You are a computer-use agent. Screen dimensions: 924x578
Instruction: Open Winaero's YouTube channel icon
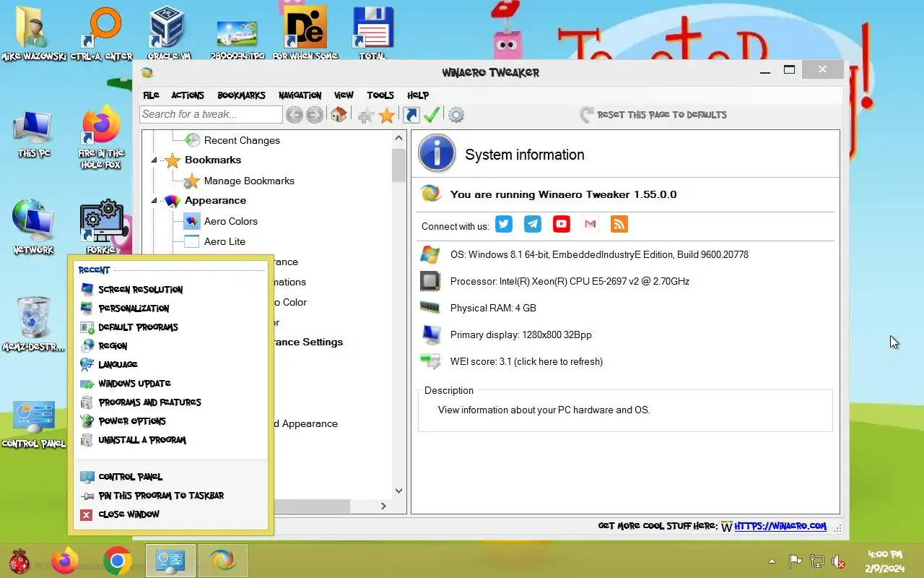tap(562, 224)
